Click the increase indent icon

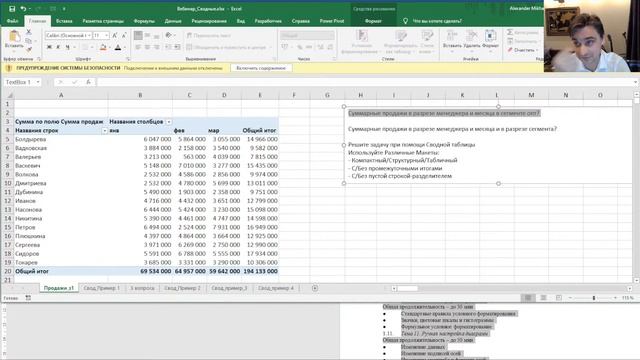pos(177,47)
